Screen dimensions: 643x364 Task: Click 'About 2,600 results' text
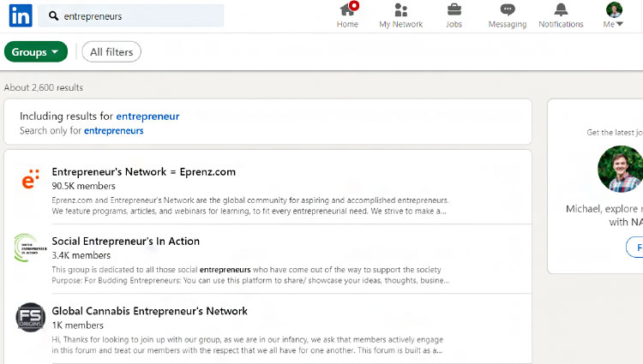tap(44, 87)
